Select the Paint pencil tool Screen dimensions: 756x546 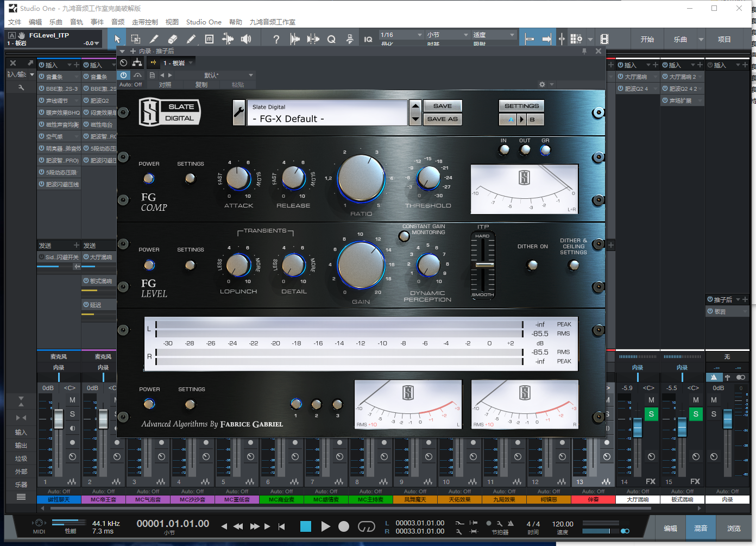coord(191,39)
